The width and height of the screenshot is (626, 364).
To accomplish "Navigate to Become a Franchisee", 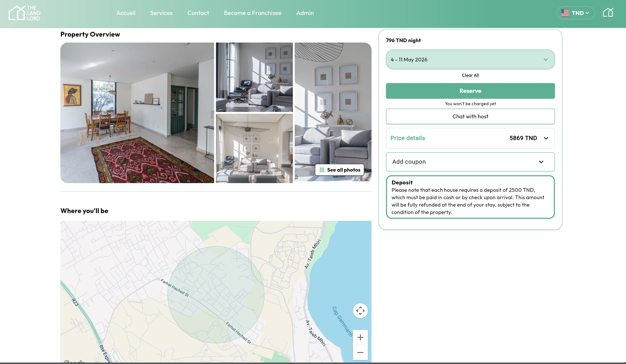I will (x=252, y=13).
